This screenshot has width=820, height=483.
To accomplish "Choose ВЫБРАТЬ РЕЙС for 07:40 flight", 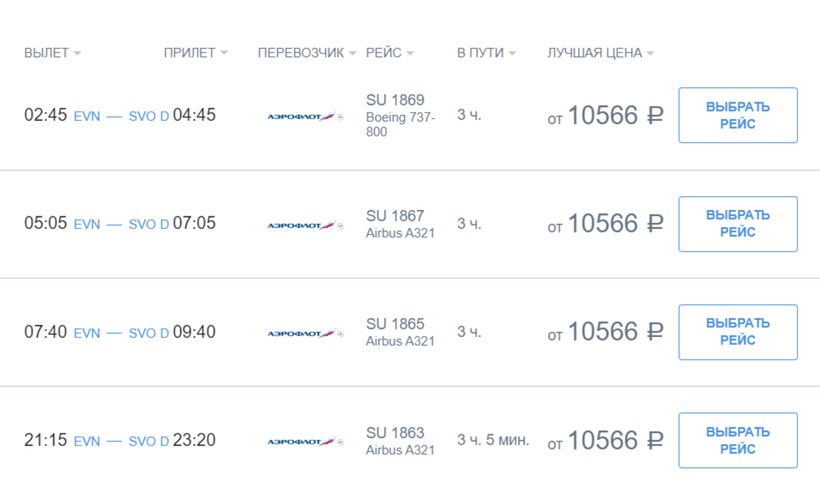I will click(737, 332).
